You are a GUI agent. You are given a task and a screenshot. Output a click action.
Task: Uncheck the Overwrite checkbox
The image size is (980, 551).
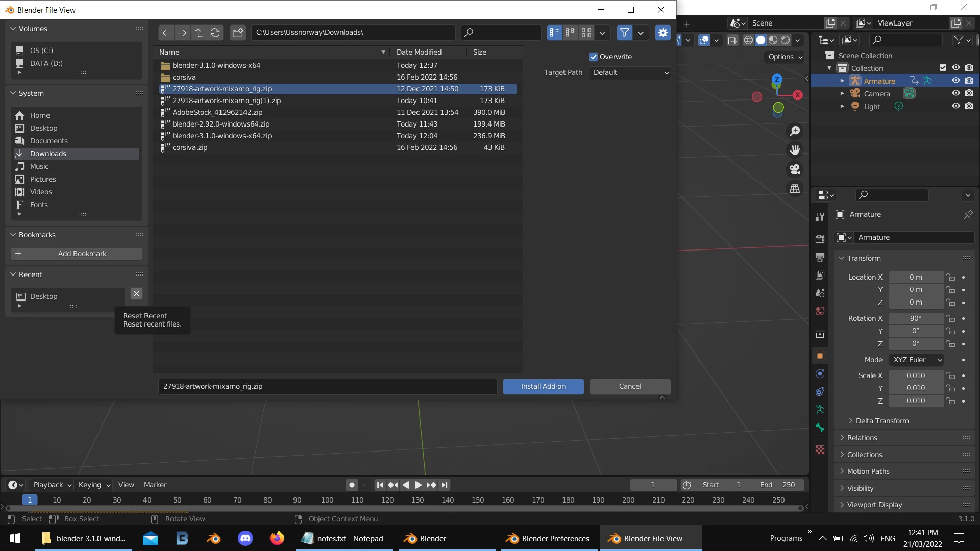[593, 57]
